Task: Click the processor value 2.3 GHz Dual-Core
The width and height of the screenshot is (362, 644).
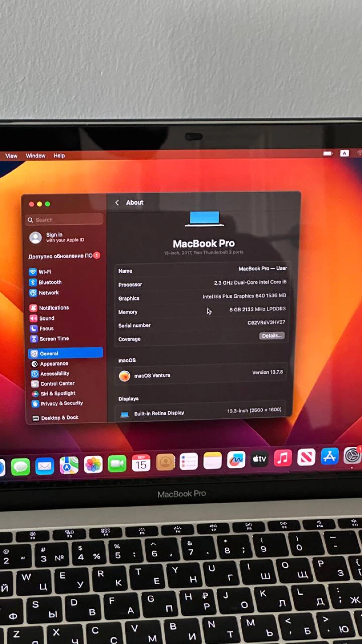Action: (x=250, y=283)
